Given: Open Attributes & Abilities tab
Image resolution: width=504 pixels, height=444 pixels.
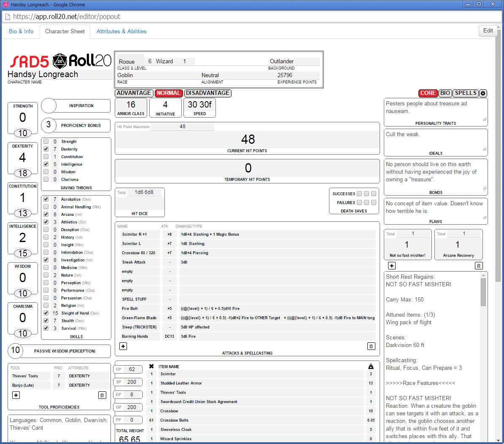Looking at the screenshot, I should [x=121, y=32].
